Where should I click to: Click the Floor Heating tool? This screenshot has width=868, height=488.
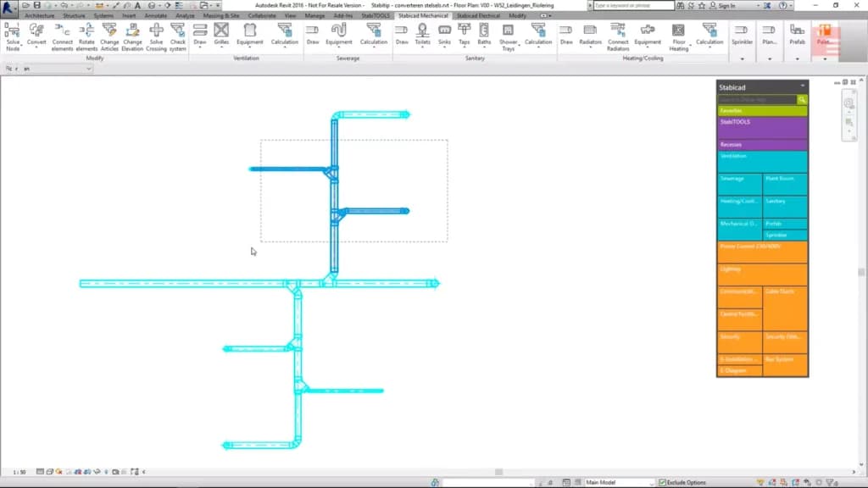pos(679,37)
